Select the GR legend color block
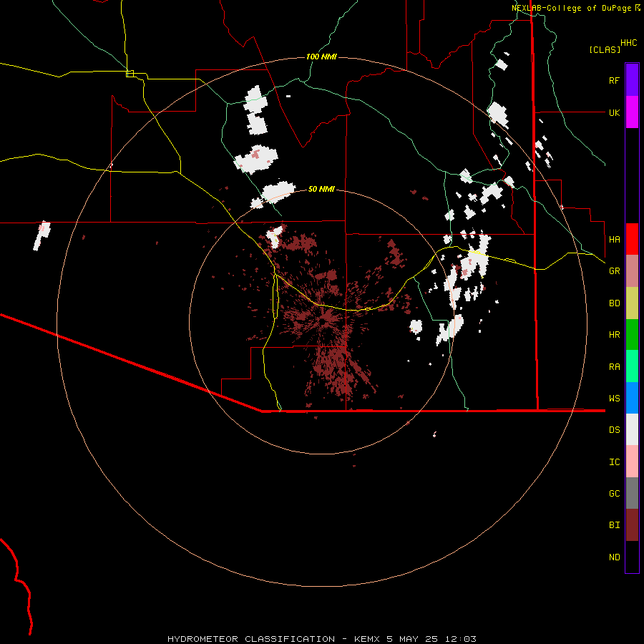Viewport: 644px width, 644px height. click(x=632, y=271)
